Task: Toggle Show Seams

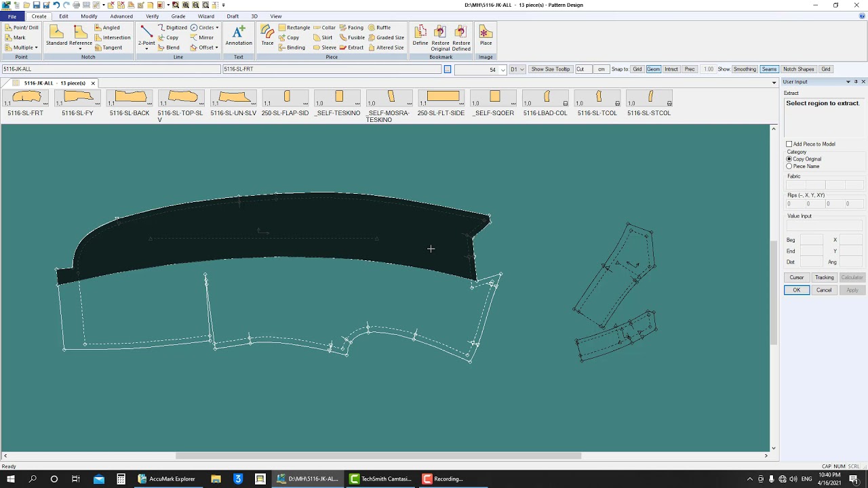Action: (769, 69)
